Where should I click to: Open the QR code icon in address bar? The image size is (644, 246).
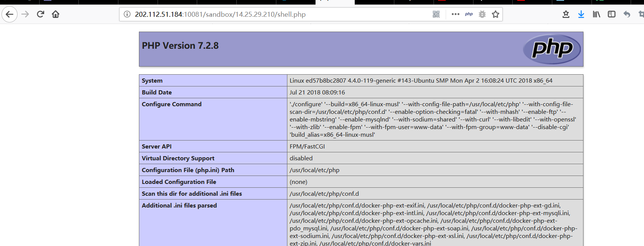[436, 14]
